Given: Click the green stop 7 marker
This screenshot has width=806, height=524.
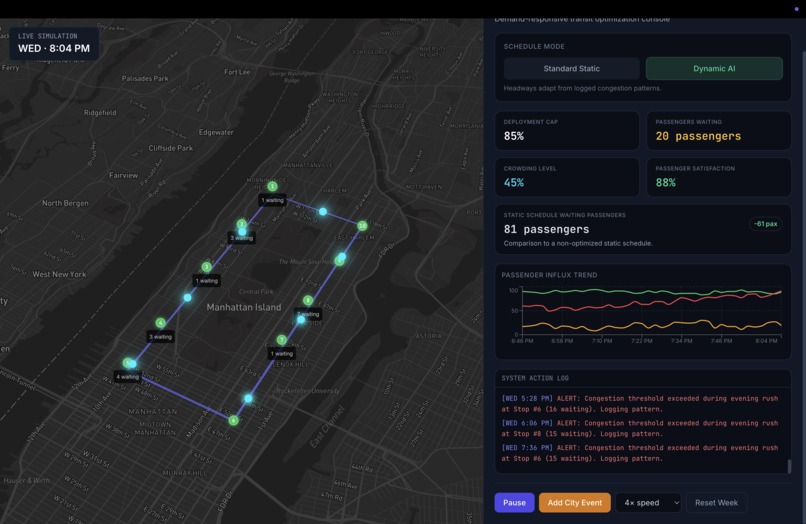Looking at the screenshot, I should click(x=281, y=339).
